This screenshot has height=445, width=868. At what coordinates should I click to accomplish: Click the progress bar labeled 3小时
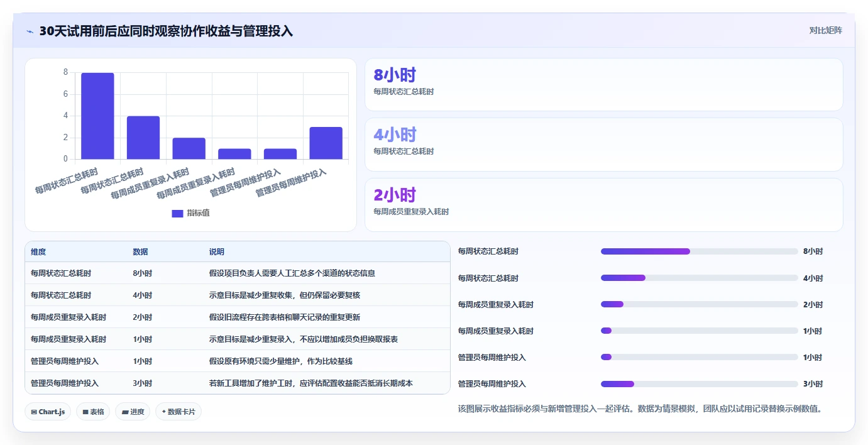coord(699,383)
